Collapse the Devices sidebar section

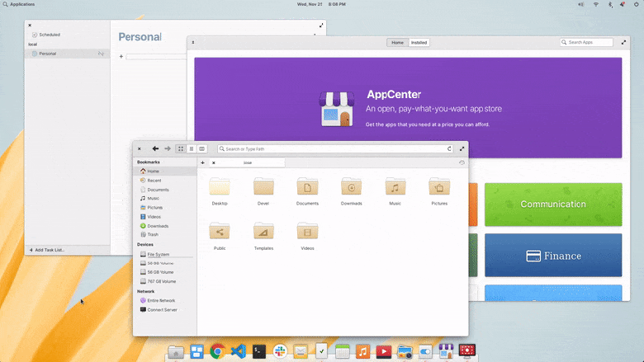click(145, 244)
